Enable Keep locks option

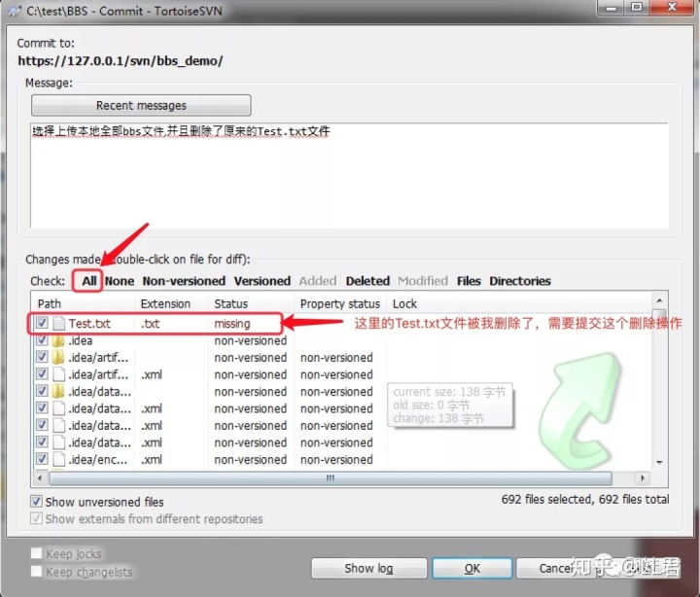(37, 553)
